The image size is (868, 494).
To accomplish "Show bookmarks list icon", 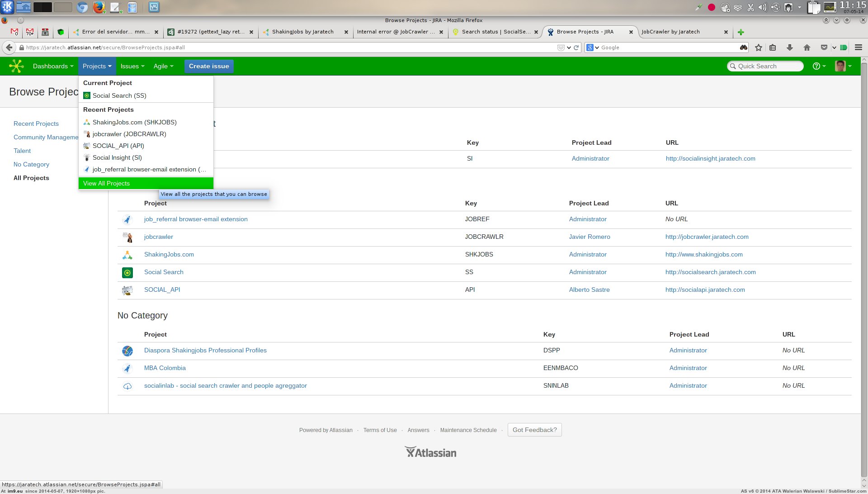I will [773, 47].
